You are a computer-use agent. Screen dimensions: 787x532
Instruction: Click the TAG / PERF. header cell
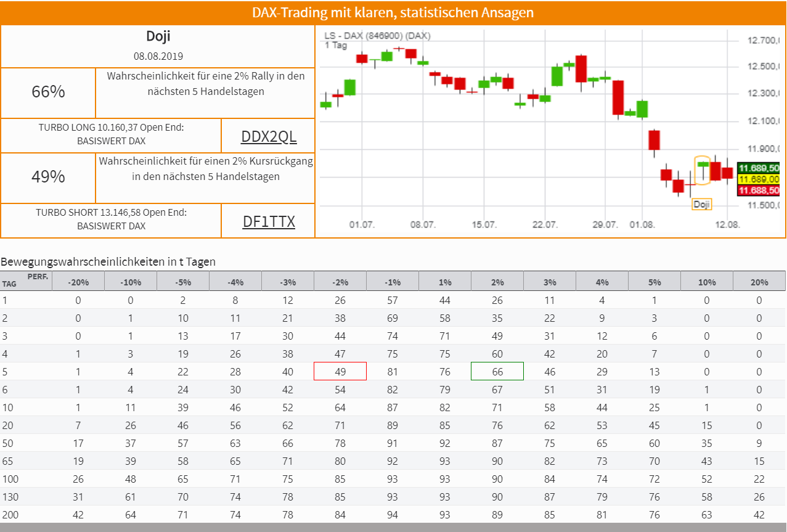coord(26,280)
